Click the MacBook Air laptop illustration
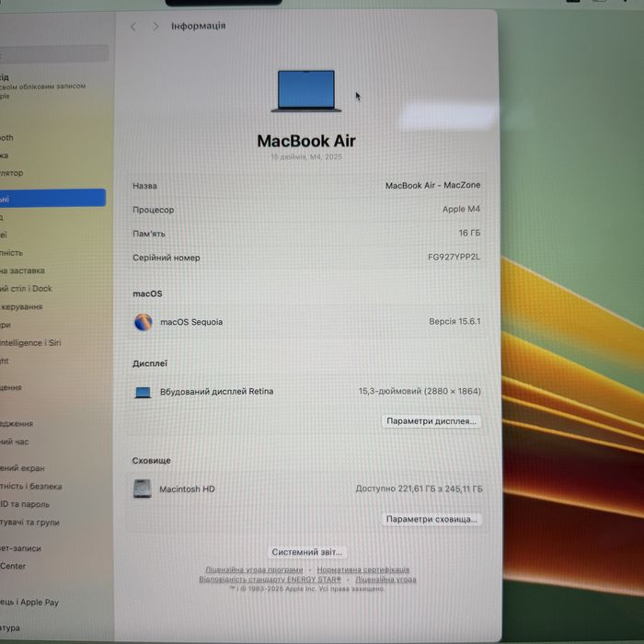 (x=306, y=91)
